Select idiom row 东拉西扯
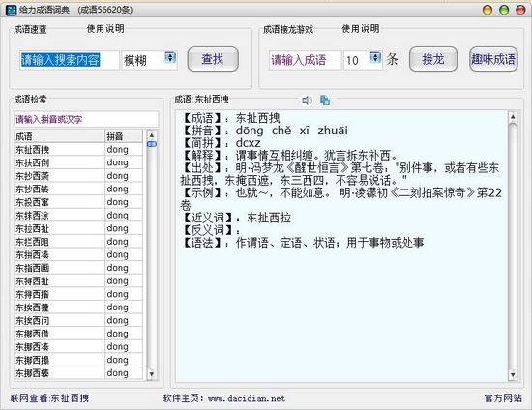Image resolution: width=532 pixels, height=410 pixels. click(x=78, y=228)
